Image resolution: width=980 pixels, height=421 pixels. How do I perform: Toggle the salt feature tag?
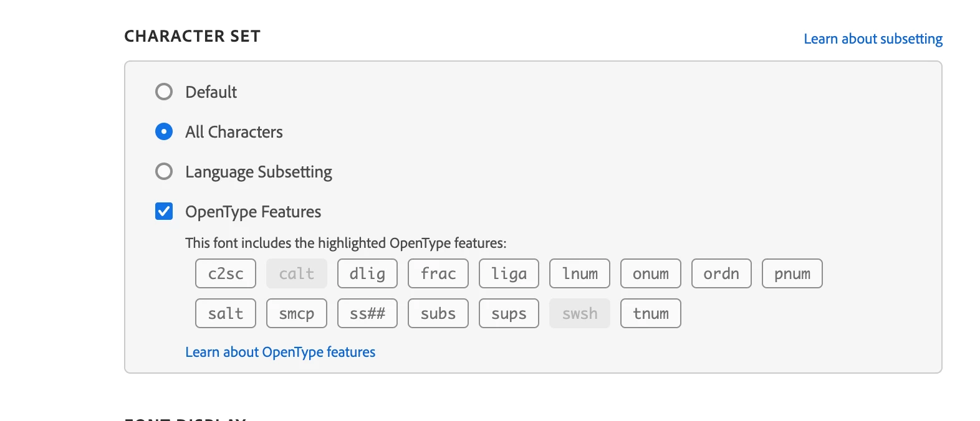[226, 313]
